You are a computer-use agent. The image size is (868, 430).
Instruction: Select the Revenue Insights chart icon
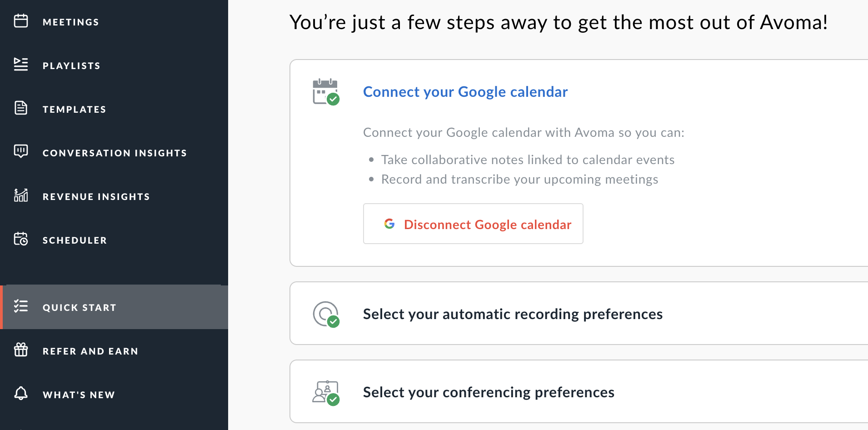[21, 195]
